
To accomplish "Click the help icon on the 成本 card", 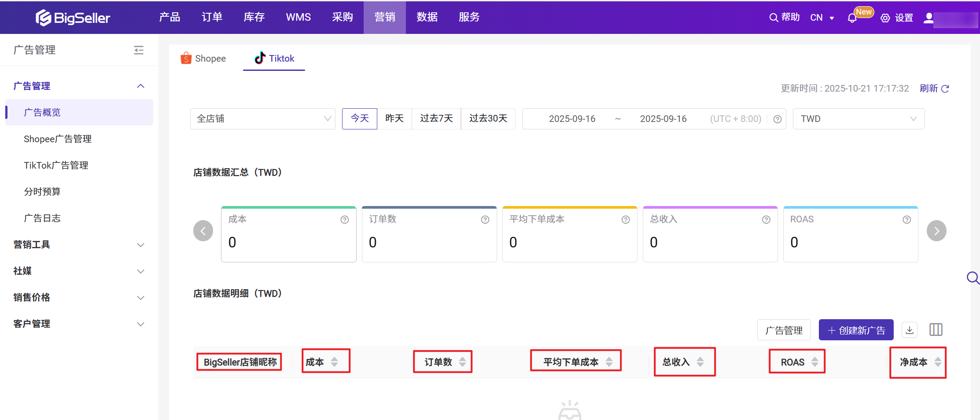I will click(x=345, y=220).
